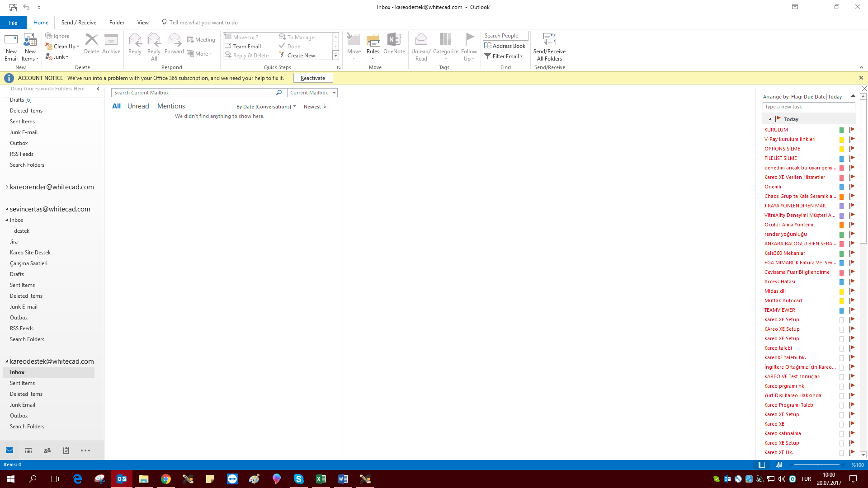Click the flag next to Midas.dll task
Image resolution: width=868 pixels, height=488 pixels.
pyautogui.click(x=852, y=291)
